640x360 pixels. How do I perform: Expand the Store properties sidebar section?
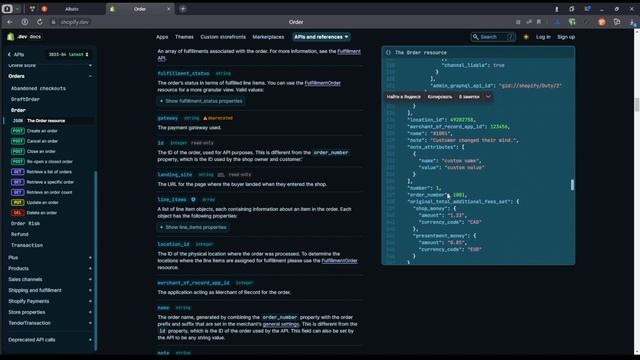(x=90, y=312)
